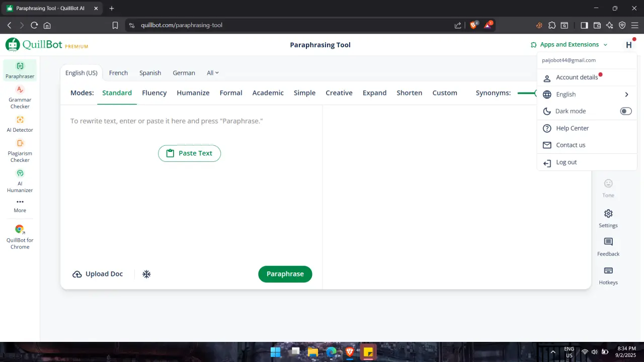Show More tools in sidebar

20,205
